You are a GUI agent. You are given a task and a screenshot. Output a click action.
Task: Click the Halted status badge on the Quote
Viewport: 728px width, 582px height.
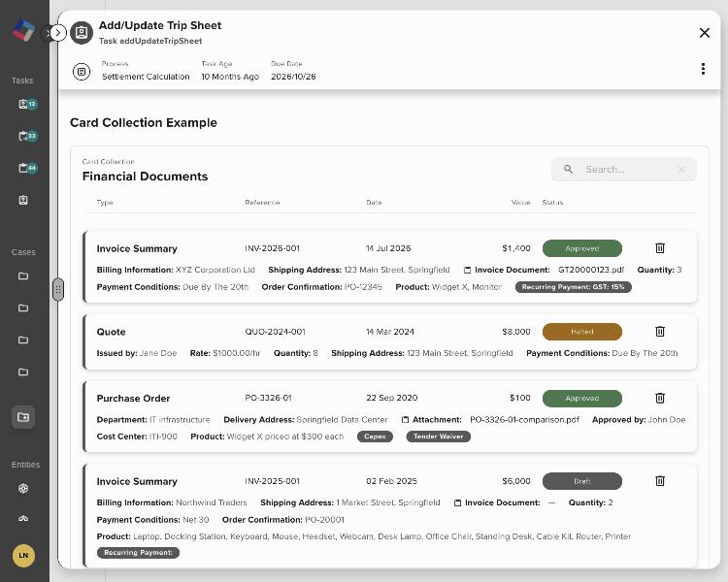pos(582,332)
